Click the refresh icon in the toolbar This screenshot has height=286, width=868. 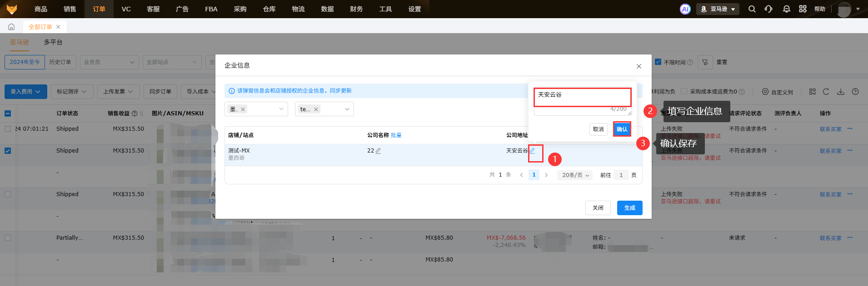click(826, 92)
